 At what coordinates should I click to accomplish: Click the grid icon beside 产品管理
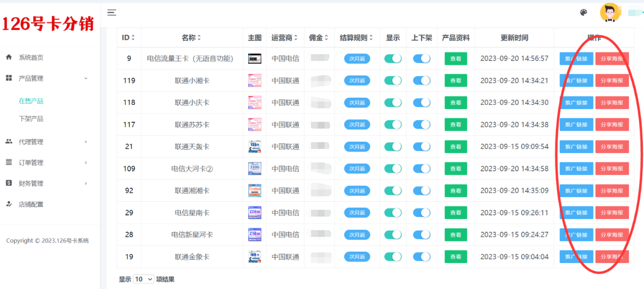[x=9, y=78]
